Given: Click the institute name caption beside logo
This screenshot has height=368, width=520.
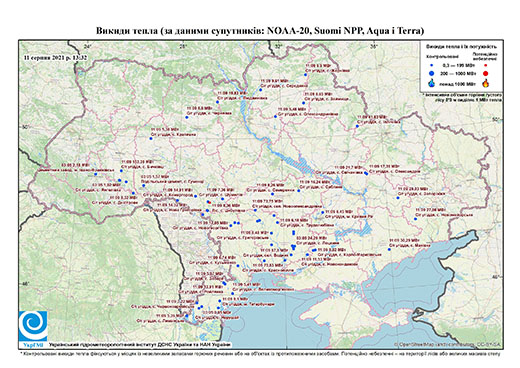Looking at the screenshot, I should pos(140,345).
